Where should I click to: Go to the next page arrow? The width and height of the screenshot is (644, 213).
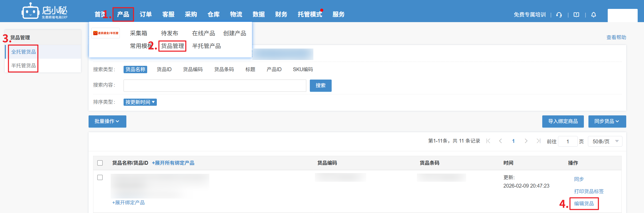click(x=526, y=141)
